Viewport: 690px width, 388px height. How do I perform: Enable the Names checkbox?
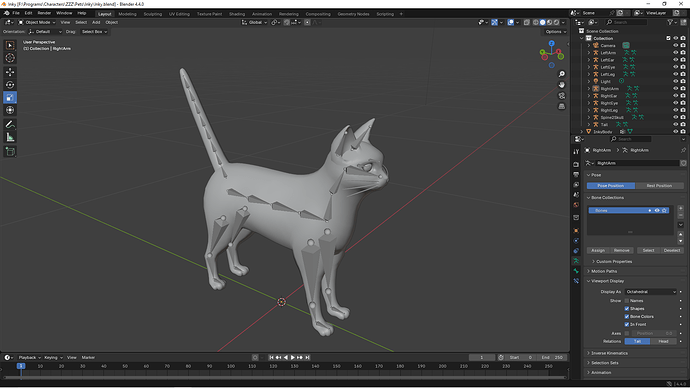(x=627, y=301)
